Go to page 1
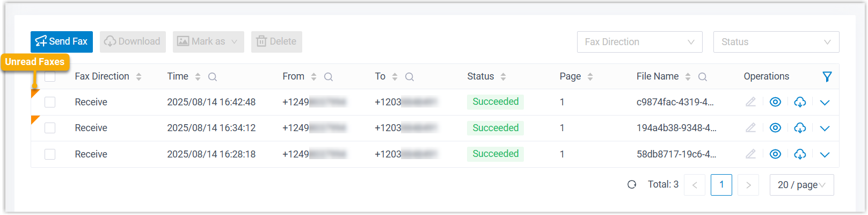This screenshot has width=868, height=215. (x=721, y=185)
